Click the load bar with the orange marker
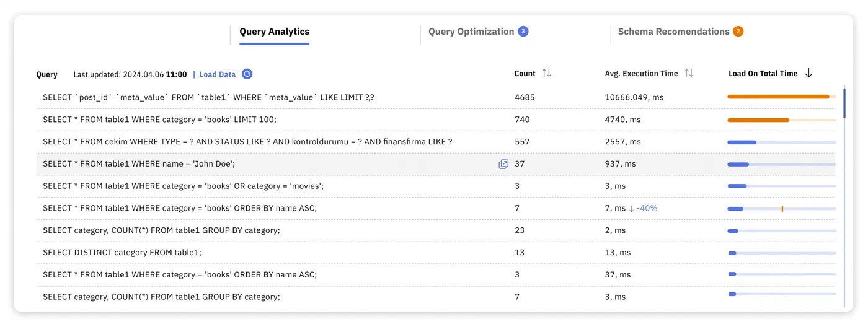The width and height of the screenshot is (868, 327). [x=782, y=209]
